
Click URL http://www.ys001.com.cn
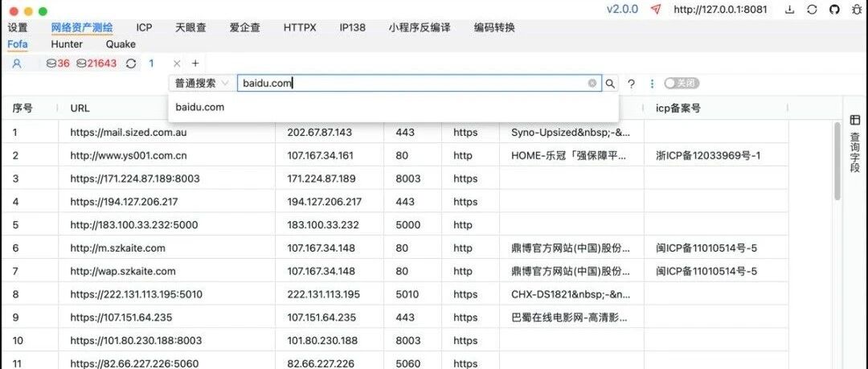point(129,156)
